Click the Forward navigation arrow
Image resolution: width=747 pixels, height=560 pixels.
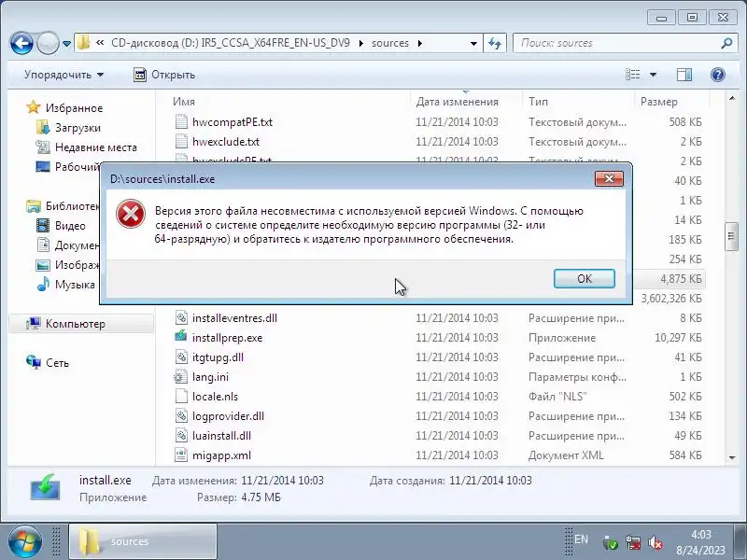point(48,44)
